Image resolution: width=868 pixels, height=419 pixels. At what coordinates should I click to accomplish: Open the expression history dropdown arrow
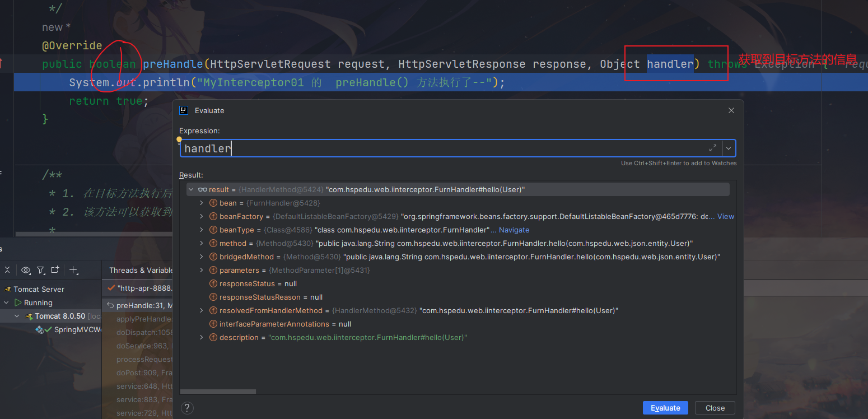729,148
